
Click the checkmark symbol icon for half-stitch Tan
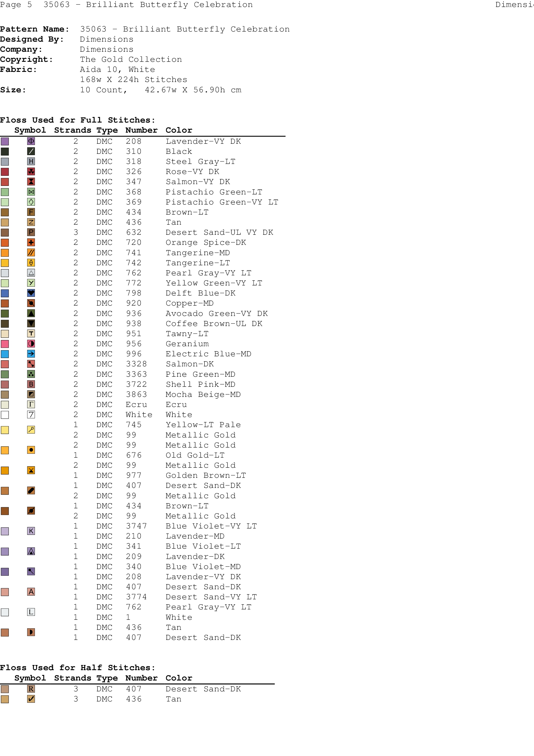coord(31,699)
